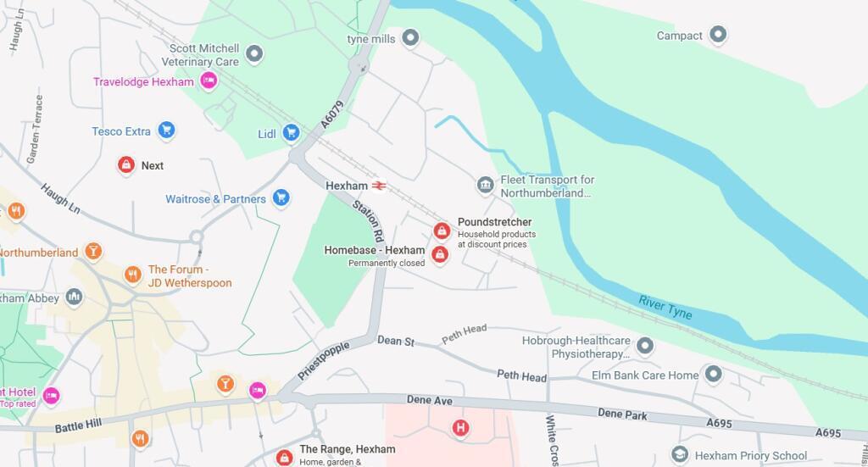Screen dimensions: 868x467
Task: Select the Tesco Extra shopping cart marker
Action: point(167,131)
